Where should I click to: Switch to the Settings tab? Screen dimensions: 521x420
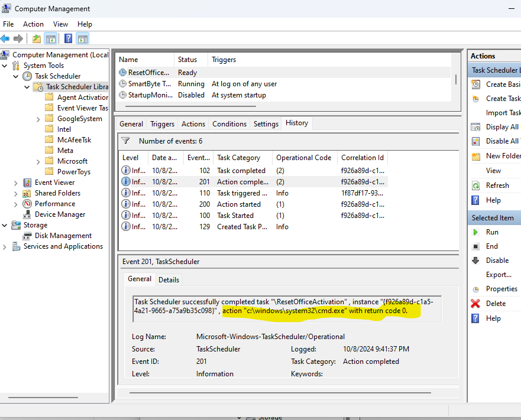click(x=266, y=124)
